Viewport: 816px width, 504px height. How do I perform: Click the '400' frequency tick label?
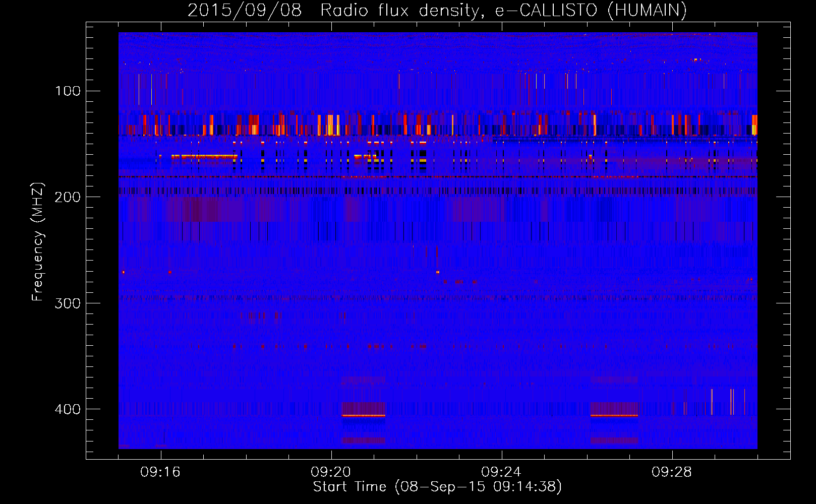pos(68,409)
